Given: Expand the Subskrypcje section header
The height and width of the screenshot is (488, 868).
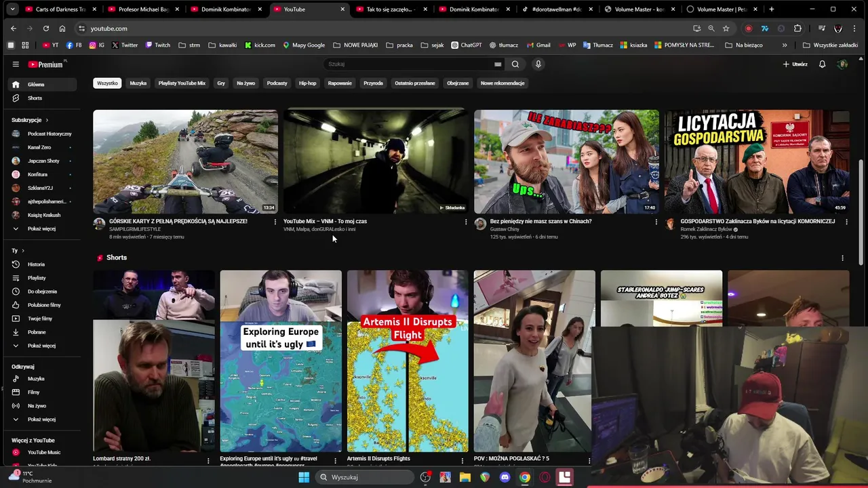Looking at the screenshot, I should coord(30,120).
